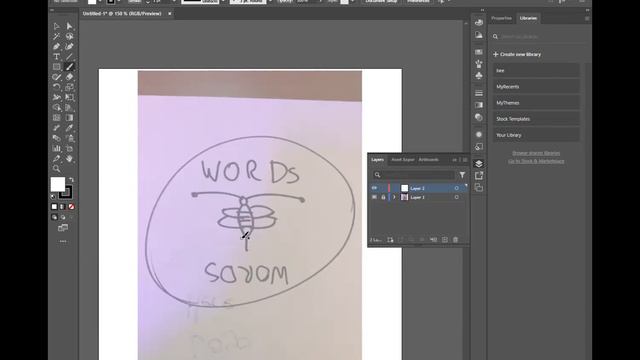Open the Layers panel options menu
The height and width of the screenshot is (360, 640).
point(465,160)
